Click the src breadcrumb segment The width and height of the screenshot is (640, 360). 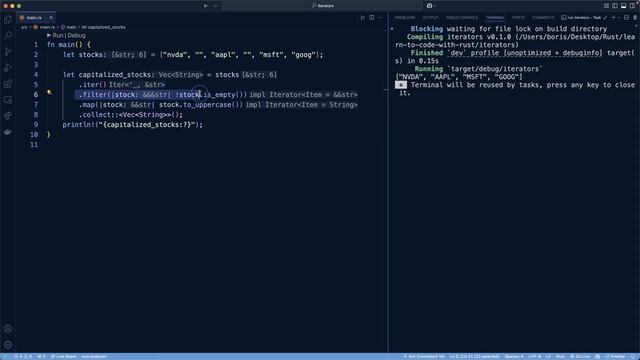tap(24, 27)
